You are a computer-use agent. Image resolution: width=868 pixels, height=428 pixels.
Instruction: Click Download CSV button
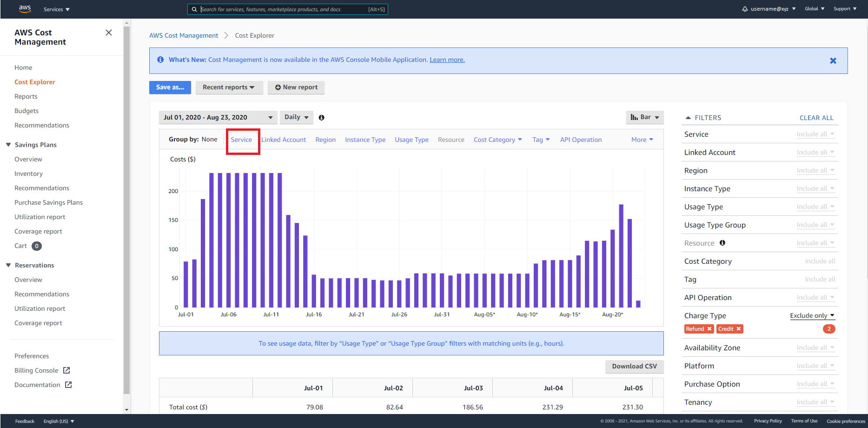tap(635, 367)
